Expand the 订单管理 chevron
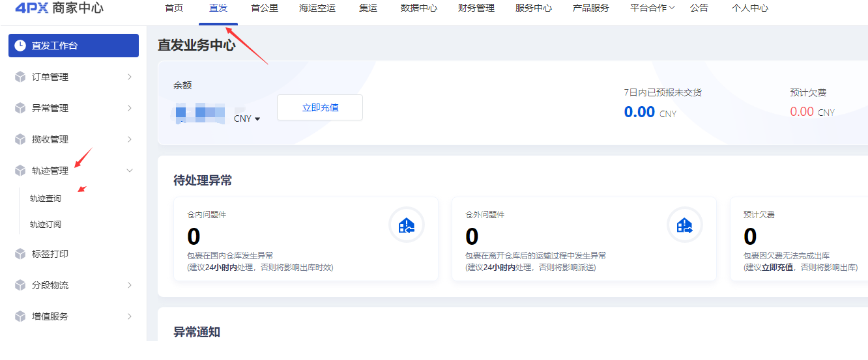The height and width of the screenshot is (360, 868). click(x=129, y=77)
